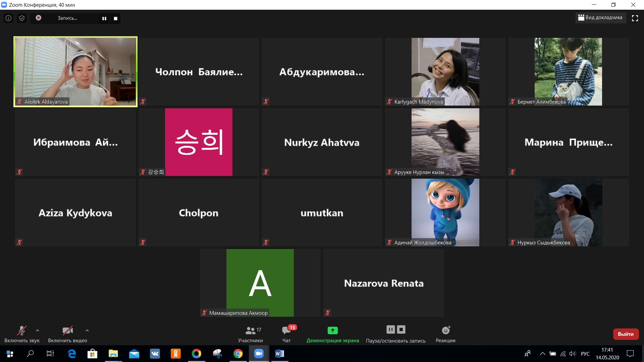Viewport: 644px width, 362px height.
Task: Unmute microphone with Включить звук
Action: coord(22,334)
